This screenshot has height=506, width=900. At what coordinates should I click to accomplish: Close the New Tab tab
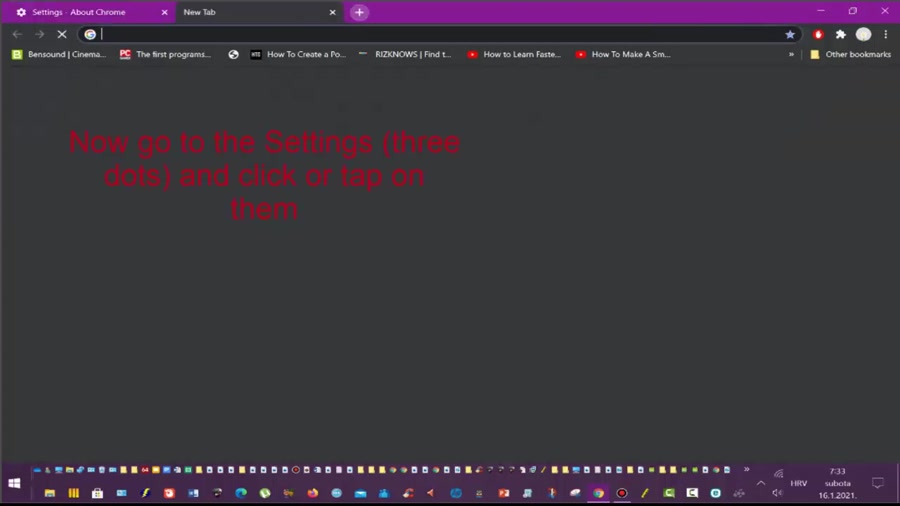333,12
